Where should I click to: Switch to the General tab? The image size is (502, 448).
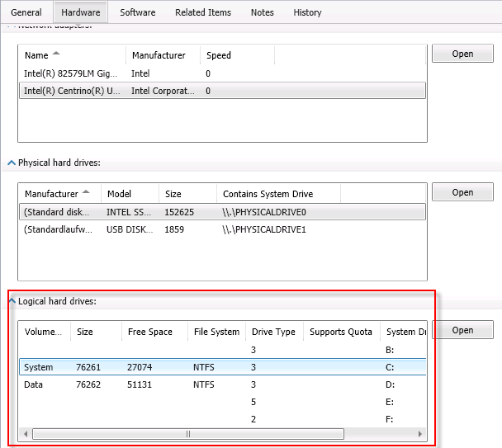[x=26, y=12]
